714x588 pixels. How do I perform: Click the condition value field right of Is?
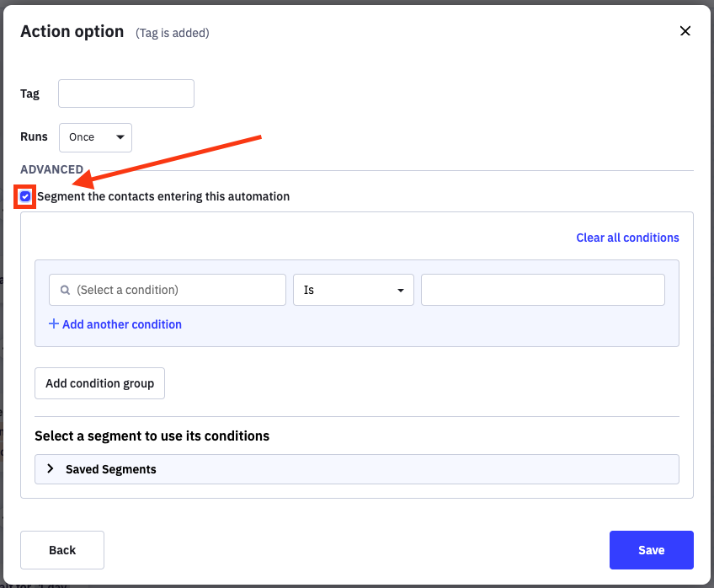coord(543,290)
